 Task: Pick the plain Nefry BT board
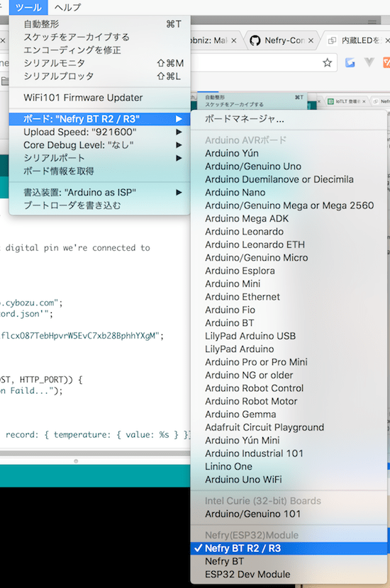point(289,561)
